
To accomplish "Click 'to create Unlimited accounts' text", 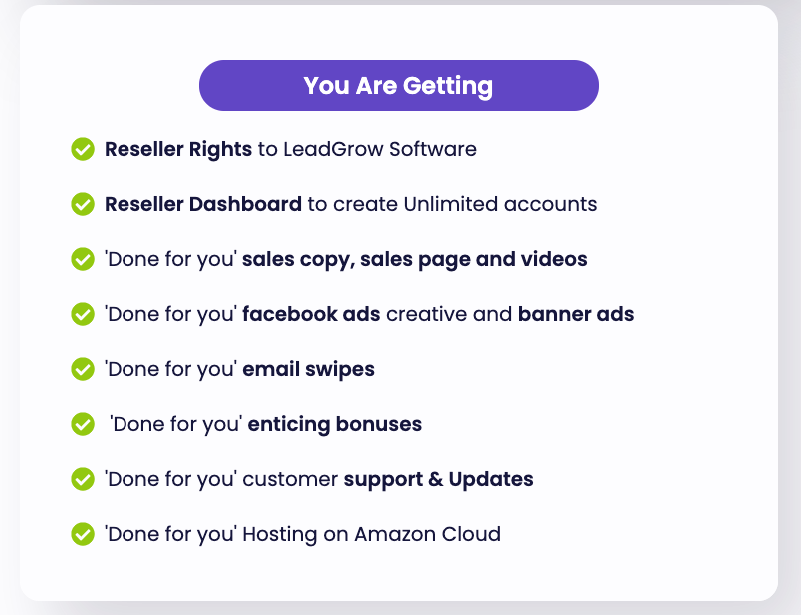I will [452, 204].
